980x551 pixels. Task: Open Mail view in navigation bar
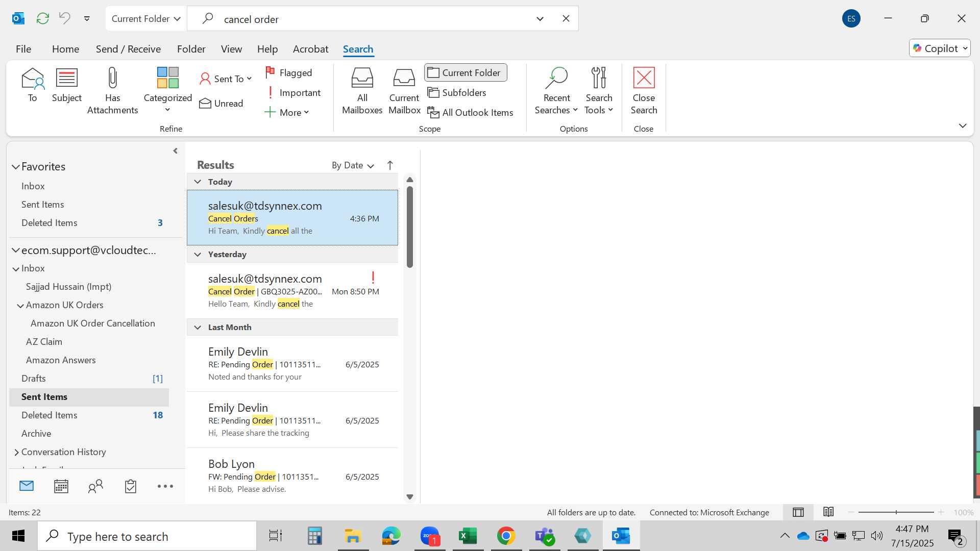click(x=27, y=486)
